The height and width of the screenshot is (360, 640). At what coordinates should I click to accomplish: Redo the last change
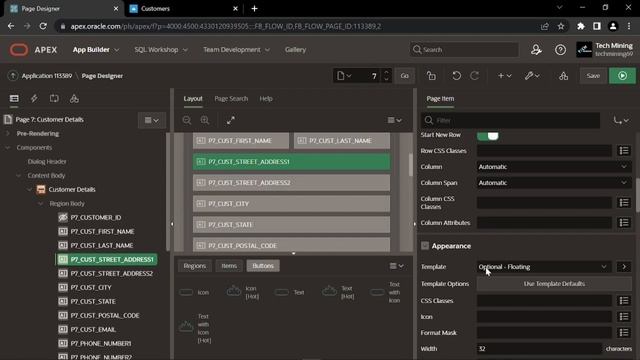tap(474, 76)
